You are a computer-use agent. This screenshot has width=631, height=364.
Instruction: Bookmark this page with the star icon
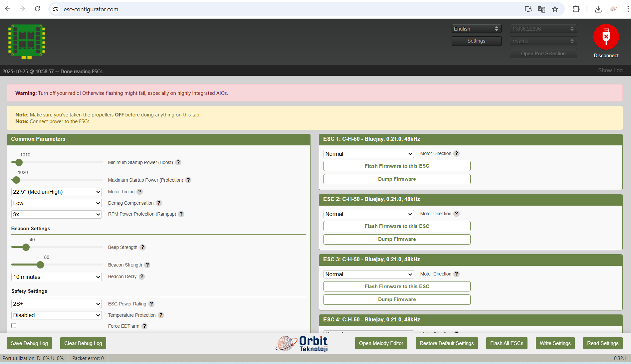click(x=555, y=9)
